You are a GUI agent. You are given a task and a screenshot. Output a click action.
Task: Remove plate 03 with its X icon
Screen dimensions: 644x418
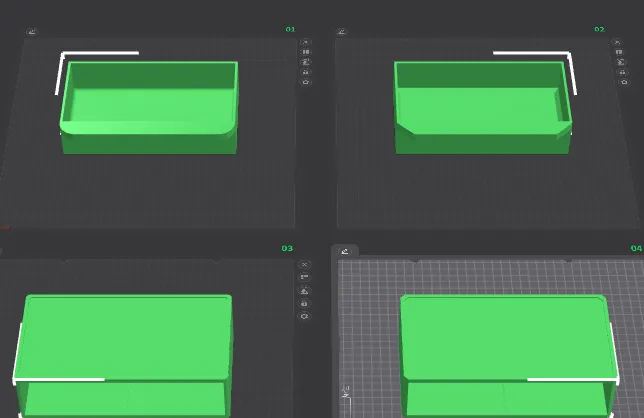click(305, 265)
